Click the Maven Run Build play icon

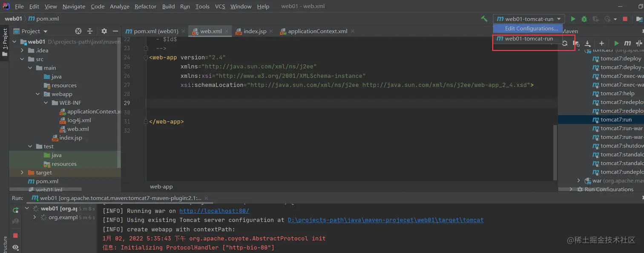616,43
